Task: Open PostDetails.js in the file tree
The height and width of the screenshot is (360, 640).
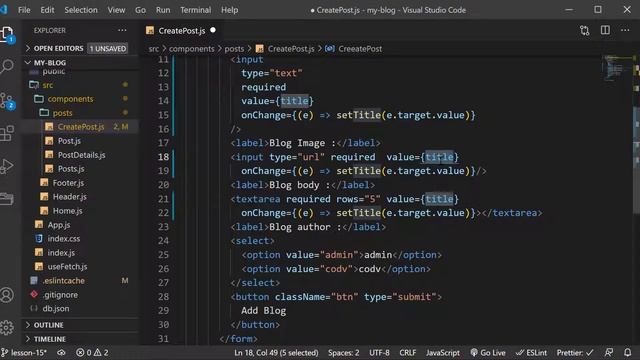Action: [81, 155]
